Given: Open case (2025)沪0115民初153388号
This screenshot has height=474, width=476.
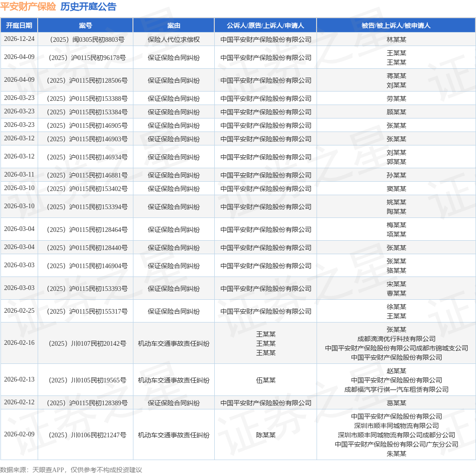Looking at the screenshot, I should tap(86, 99).
